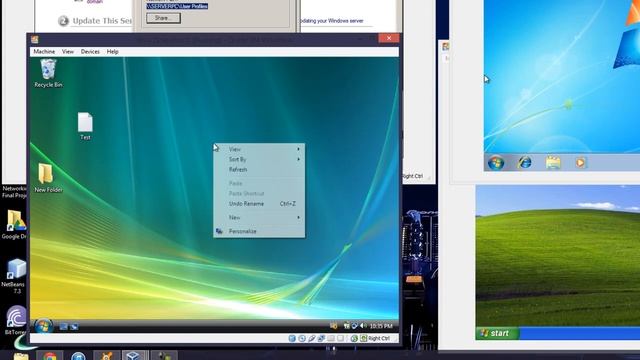Viewport: 640px width, 360px height.
Task: Click the Windows XP start button
Action: click(x=497, y=333)
